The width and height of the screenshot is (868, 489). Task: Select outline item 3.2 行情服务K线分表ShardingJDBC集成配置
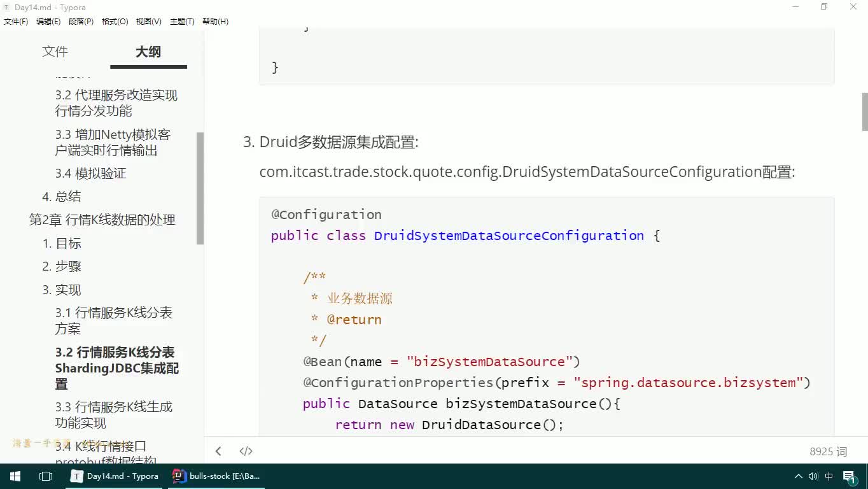(x=117, y=368)
